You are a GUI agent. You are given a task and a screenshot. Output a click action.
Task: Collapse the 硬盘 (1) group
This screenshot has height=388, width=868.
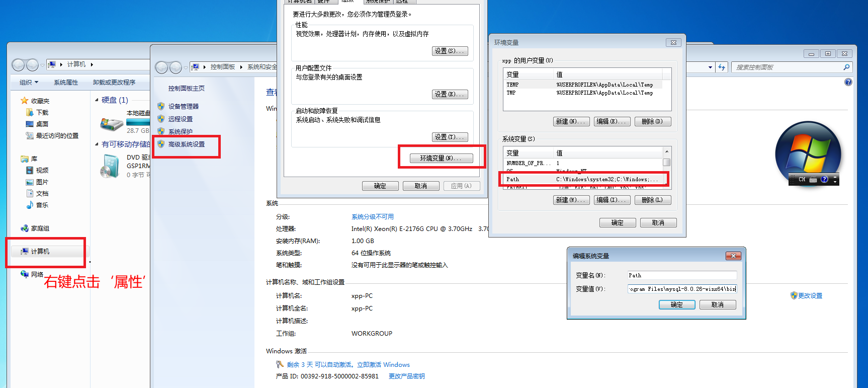(97, 100)
